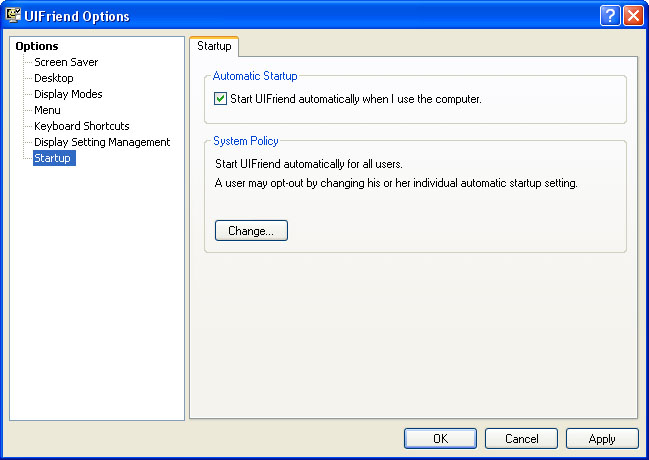The width and height of the screenshot is (649, 460).
Task: Select Startup item in options tree
Action: tap(54, 158)
